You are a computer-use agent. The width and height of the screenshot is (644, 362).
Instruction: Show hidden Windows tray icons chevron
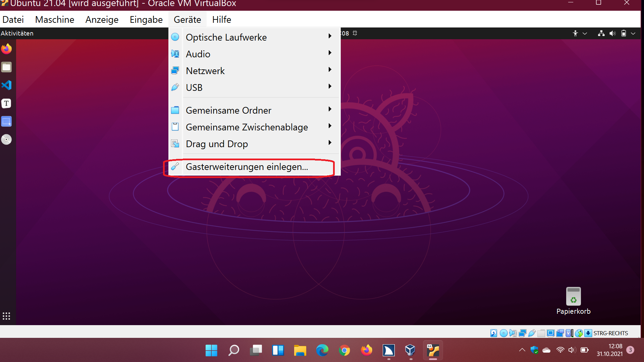click(522, 350)
